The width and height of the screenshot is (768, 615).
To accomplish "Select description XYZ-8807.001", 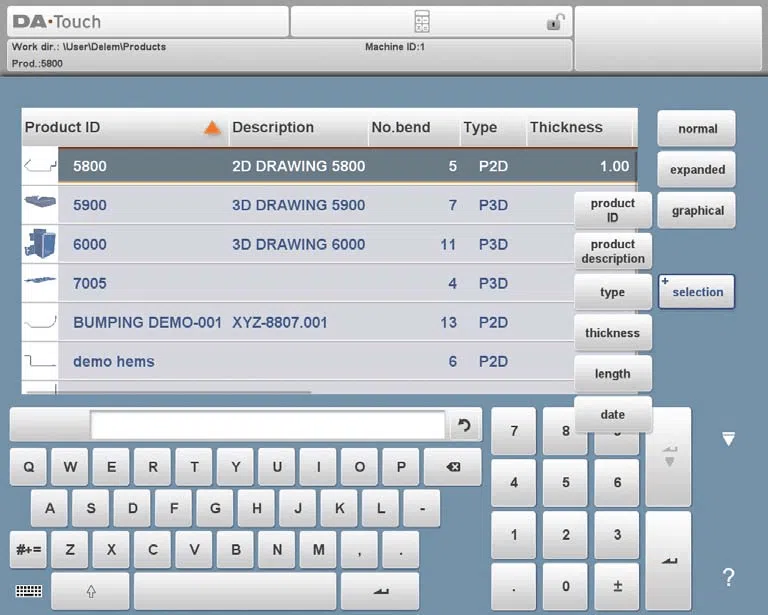I will coord(279,323).
